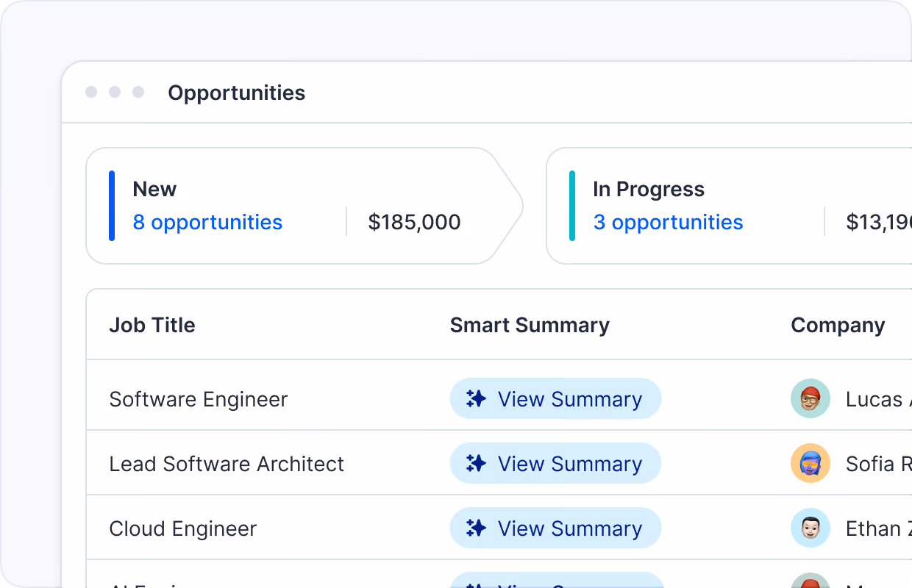The height and width of the screenshot is (588, 912).
Task: Click the sparkle icon in Software Engineer row
Action: pos(477,399)
